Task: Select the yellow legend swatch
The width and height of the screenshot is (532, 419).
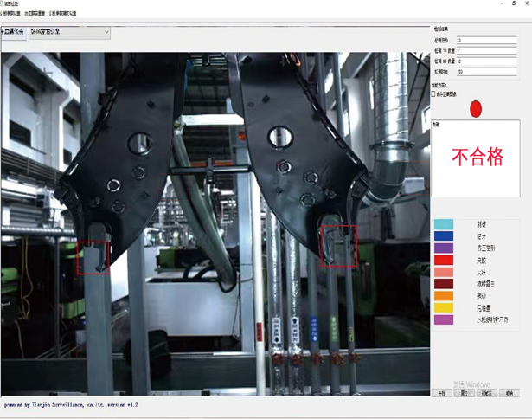Action: [443, 308]
